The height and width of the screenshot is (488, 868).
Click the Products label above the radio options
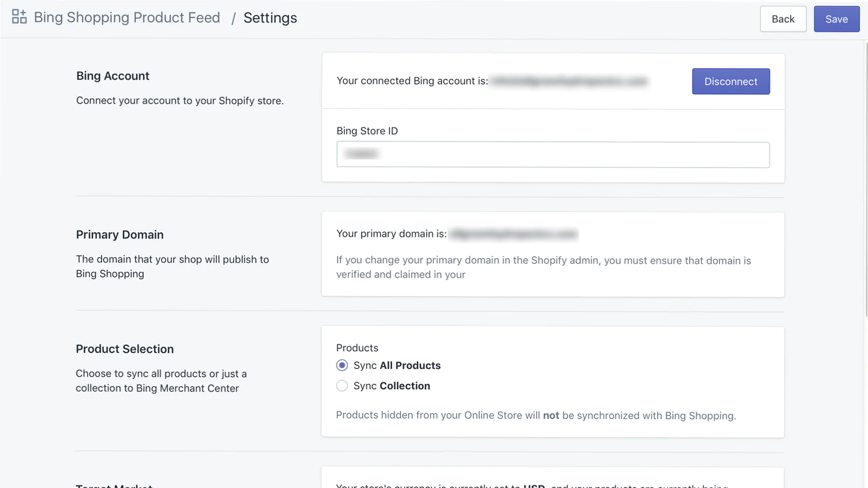(x=357, y=348)
